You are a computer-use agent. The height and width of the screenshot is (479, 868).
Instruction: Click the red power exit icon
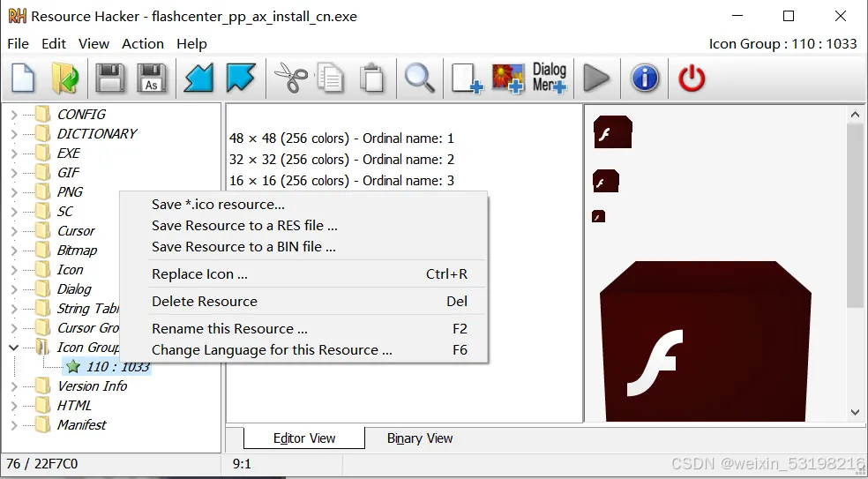point(692,79)
